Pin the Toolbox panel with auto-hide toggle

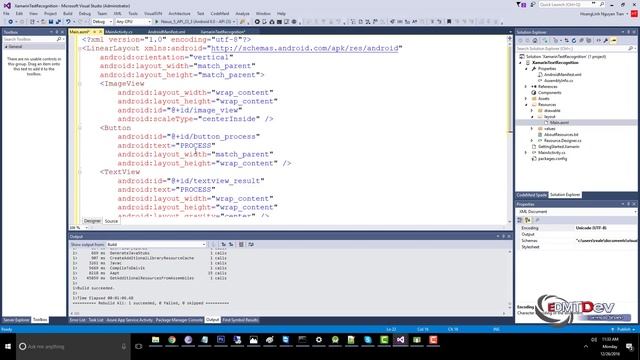pyautogui.click(x=57, y=32)
